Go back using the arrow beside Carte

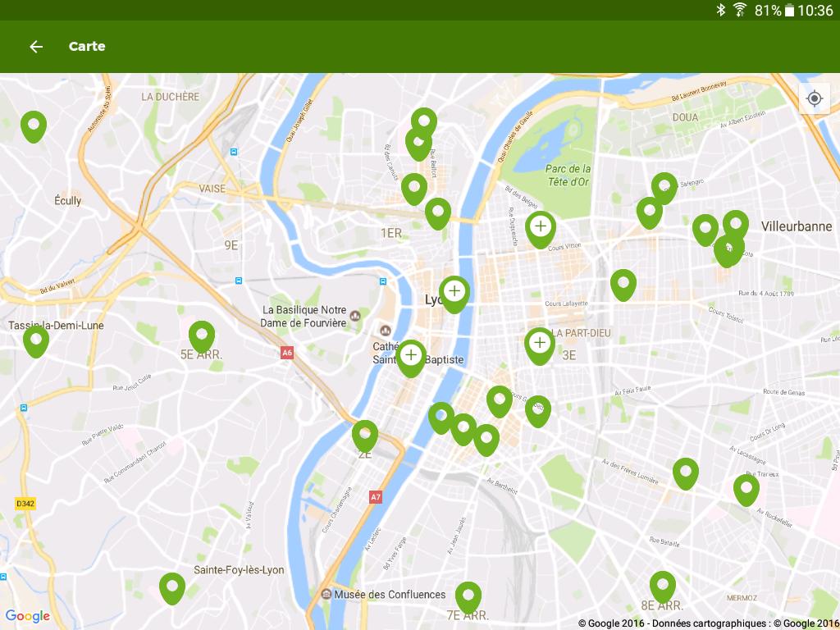(36, 47)
